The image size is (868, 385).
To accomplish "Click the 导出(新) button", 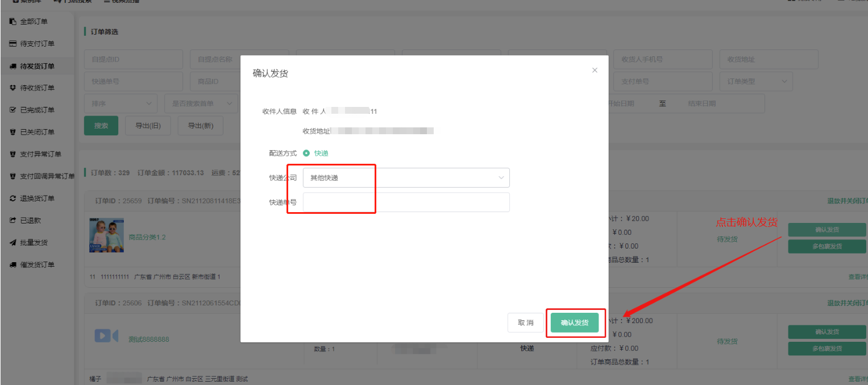I will tap(200, 126).
